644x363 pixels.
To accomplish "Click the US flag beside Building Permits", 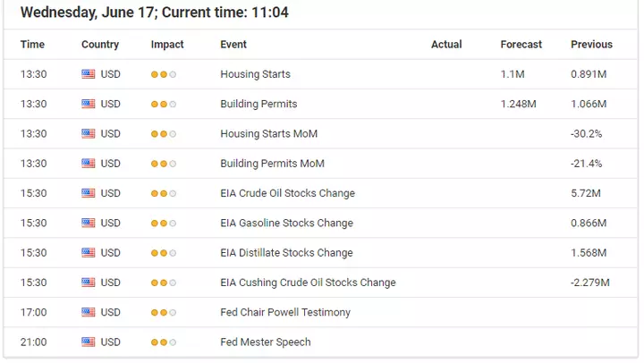I will (89, 104).
